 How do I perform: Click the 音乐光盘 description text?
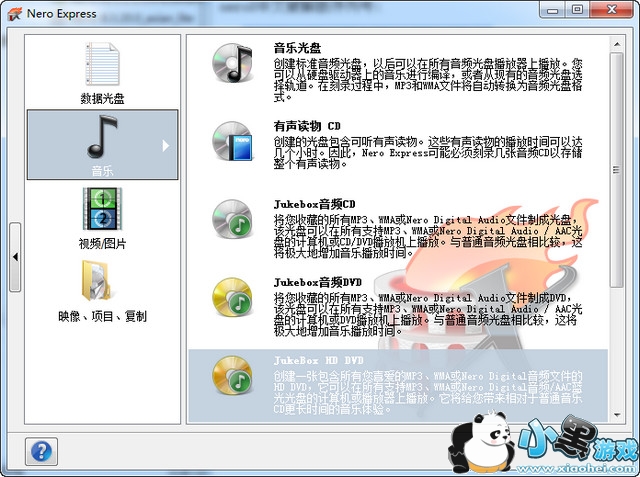pos(428,80)
